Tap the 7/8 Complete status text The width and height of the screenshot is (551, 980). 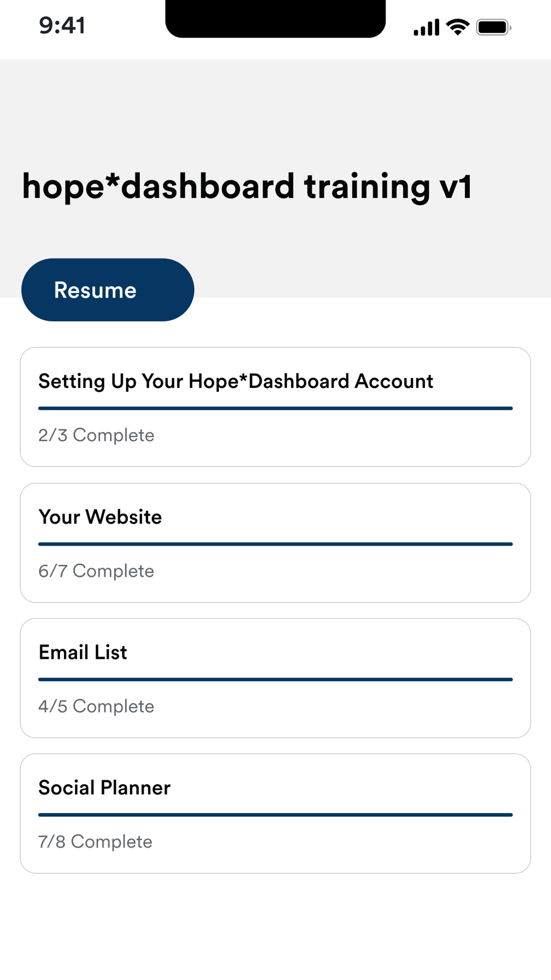[x=95, y=842]
